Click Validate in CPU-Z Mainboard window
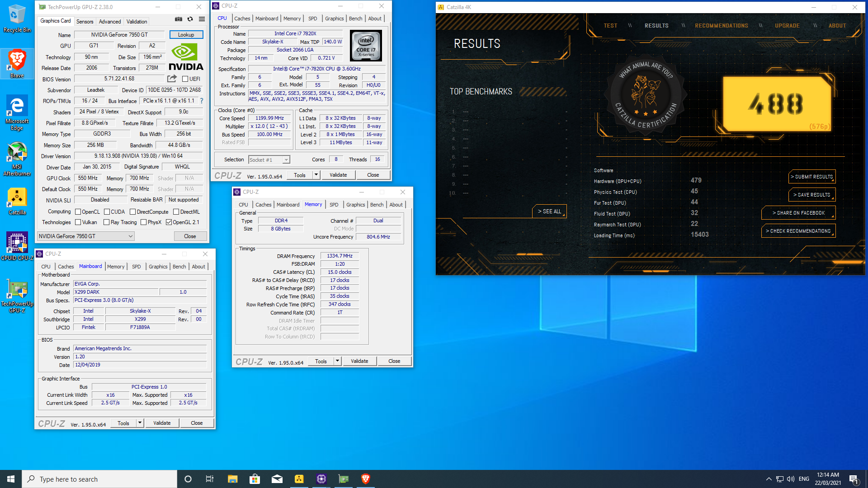868x488 pixels. point(162,423)
